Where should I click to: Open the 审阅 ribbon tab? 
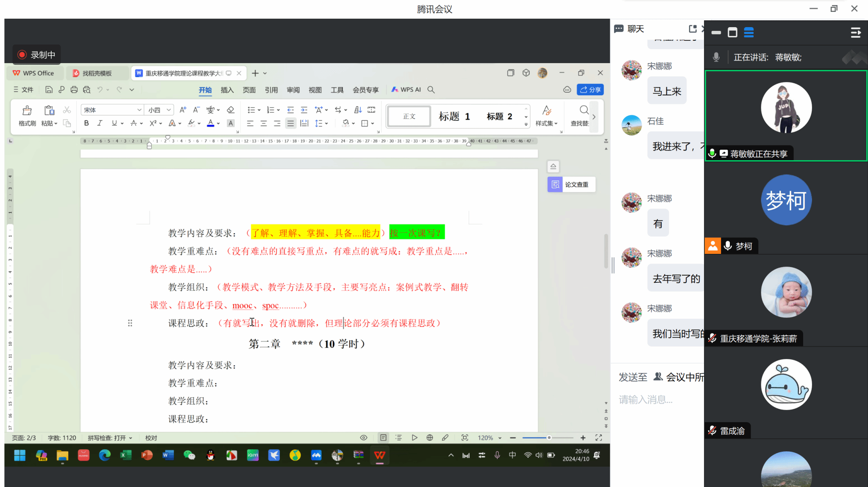[293, 90]
